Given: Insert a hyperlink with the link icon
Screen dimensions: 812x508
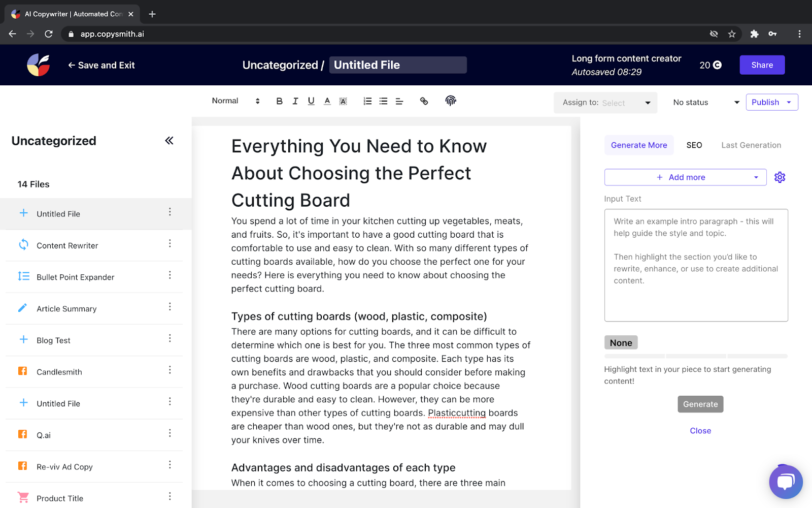Looking at the screenshot, I should pos(424,101).
